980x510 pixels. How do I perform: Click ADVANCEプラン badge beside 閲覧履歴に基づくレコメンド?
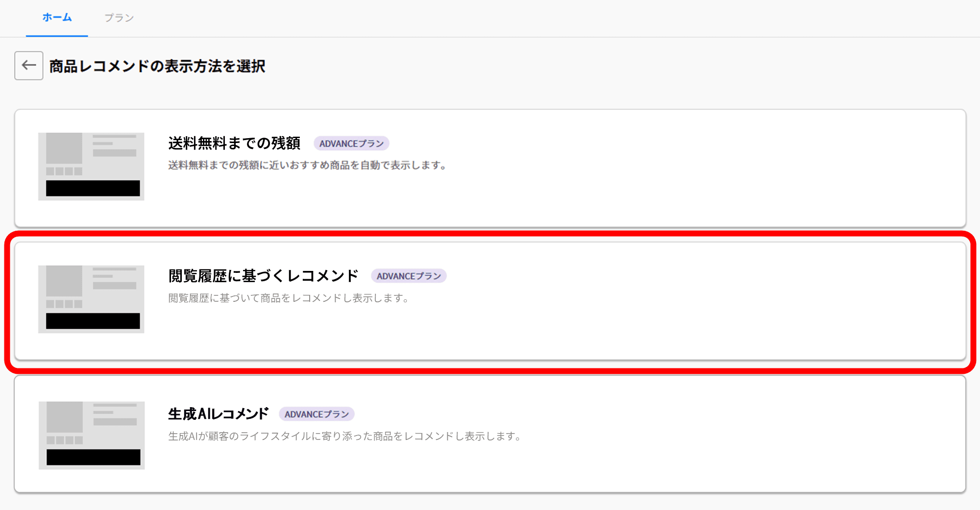click(x=409, y=276)
